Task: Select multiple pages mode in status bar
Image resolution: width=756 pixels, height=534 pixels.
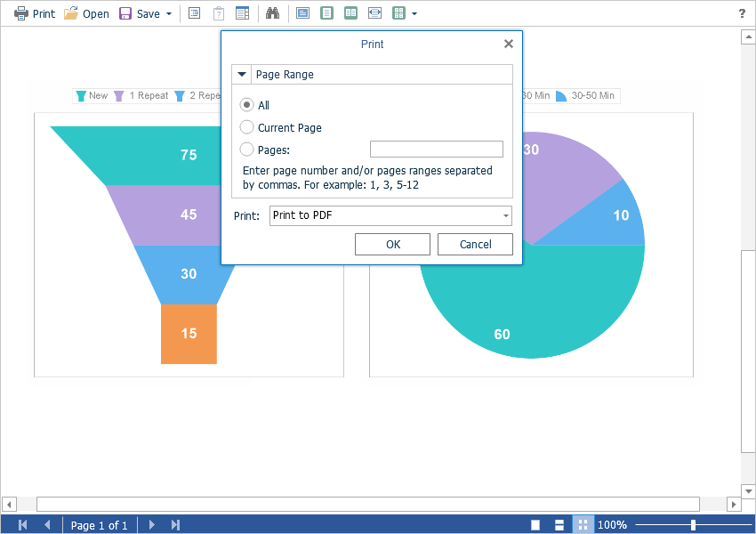Action: point(583,525)
